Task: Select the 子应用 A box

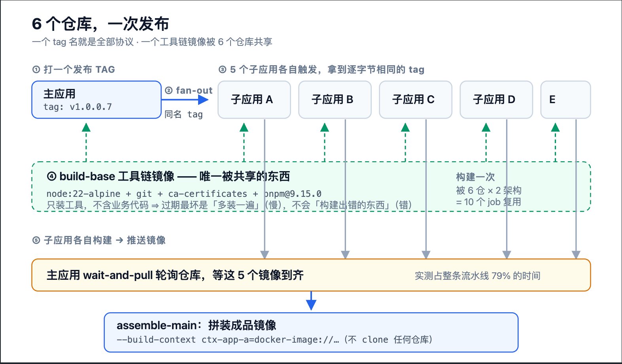Action: tap(254, 100)
